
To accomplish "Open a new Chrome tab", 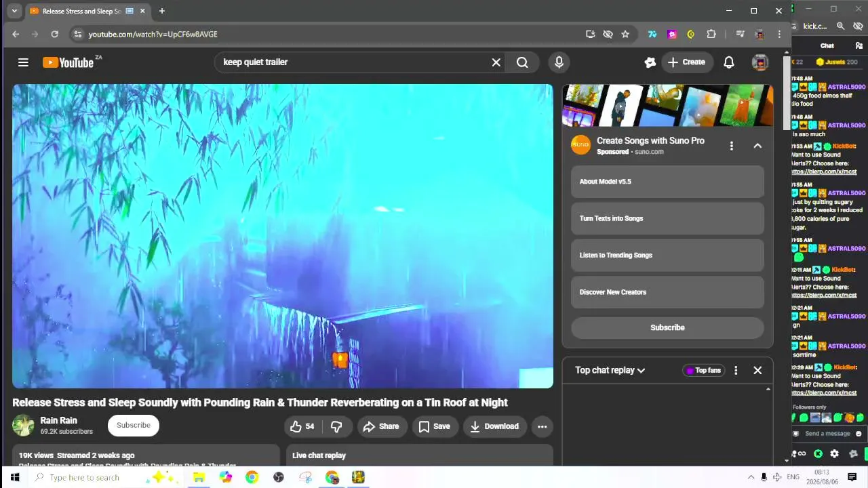I will point(161,11).
